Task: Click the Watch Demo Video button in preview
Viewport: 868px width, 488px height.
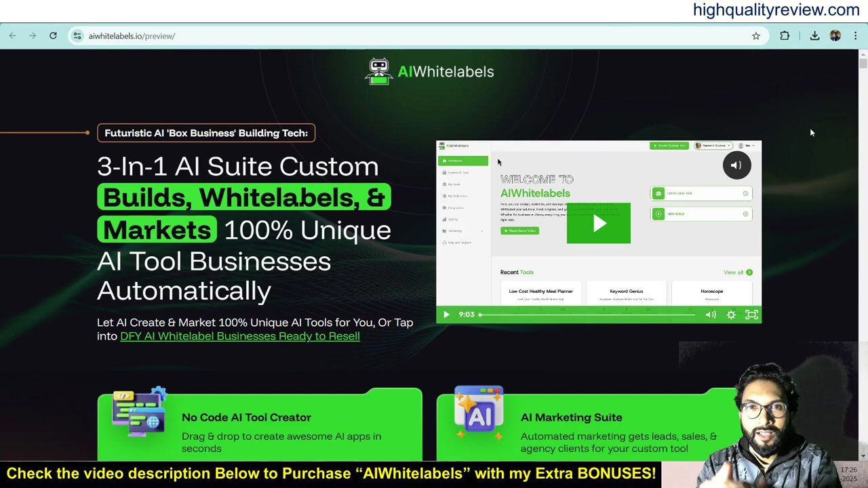Action: pos(519,230)
